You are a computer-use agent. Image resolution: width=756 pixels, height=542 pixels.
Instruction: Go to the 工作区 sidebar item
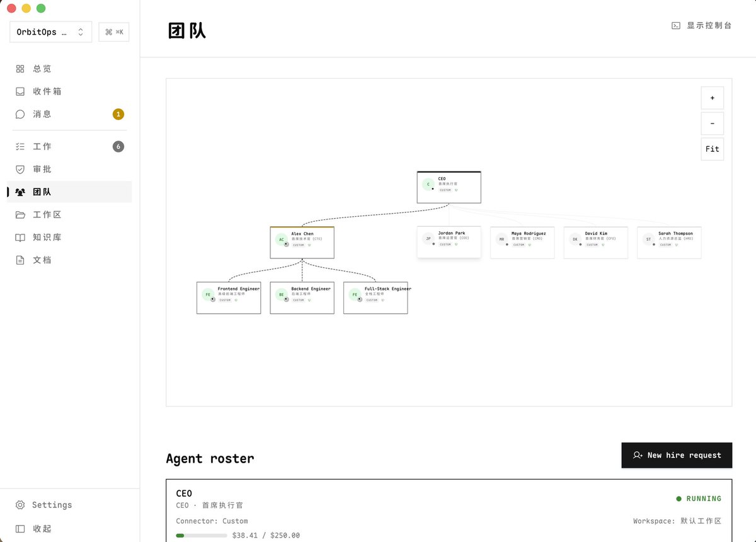pyautogui.click(x=69, y=214)
